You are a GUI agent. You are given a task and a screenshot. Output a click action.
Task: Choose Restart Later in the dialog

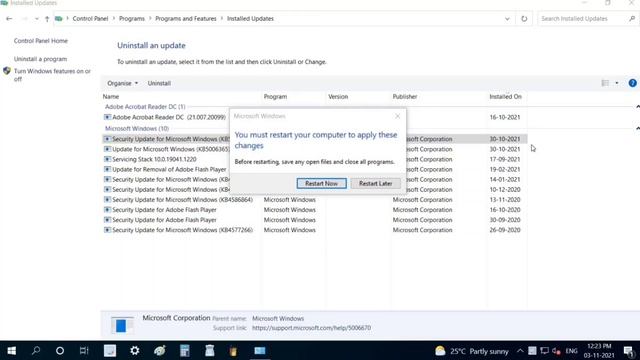(x=376, y=183)
